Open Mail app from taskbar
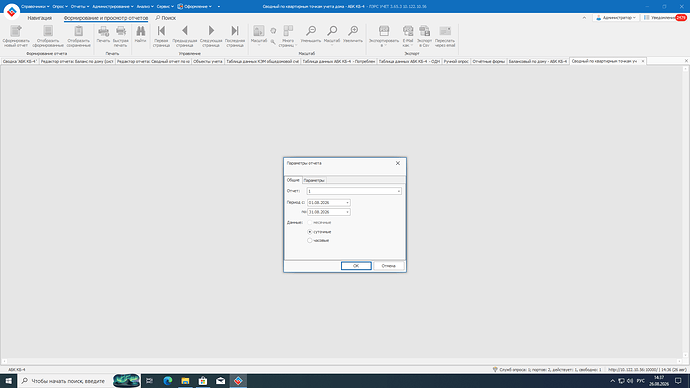 (220, 381)
